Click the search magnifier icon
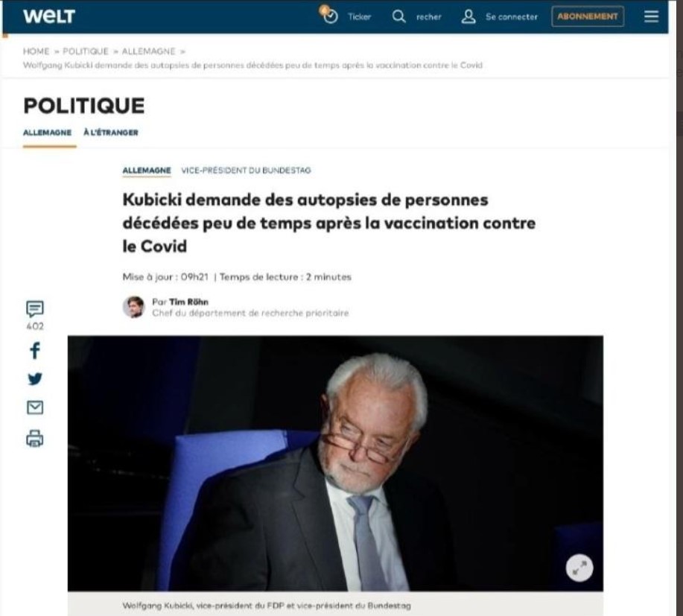The image size is (683, 616). click(x=398, y=16)
